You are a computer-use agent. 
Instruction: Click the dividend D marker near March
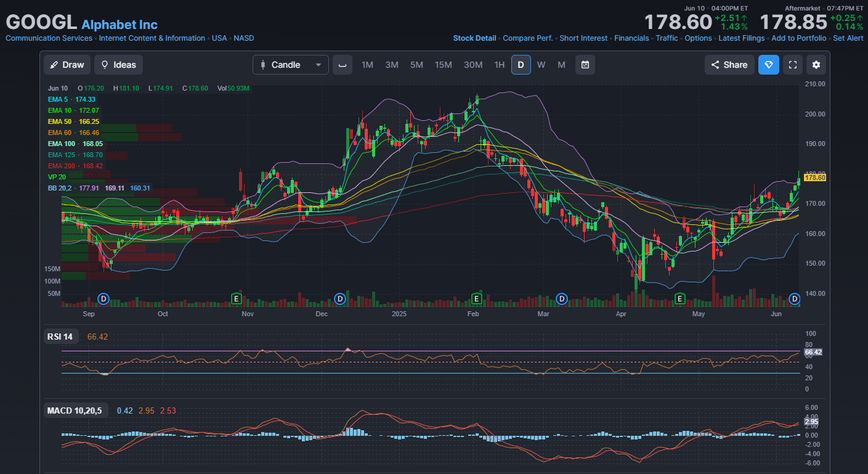pos(561,299)
